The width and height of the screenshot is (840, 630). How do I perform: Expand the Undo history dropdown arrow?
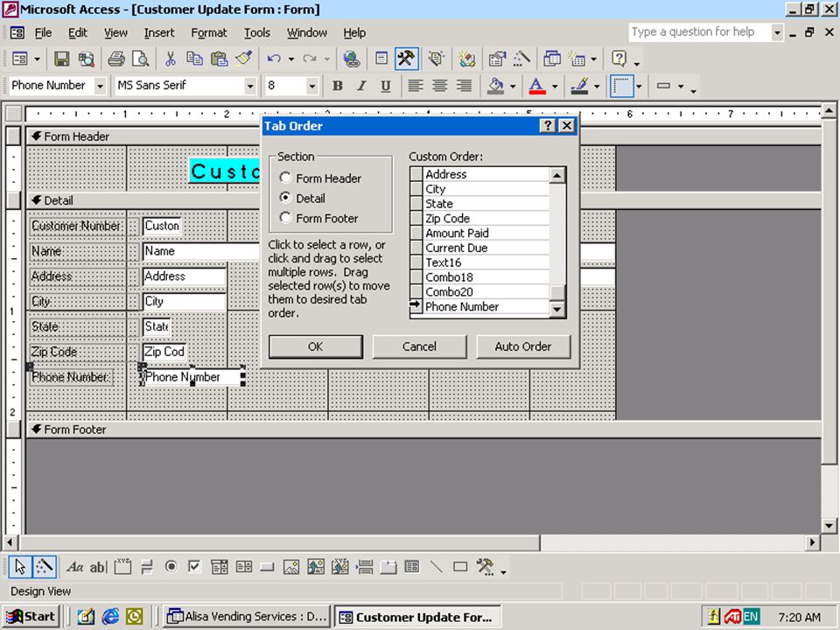[290, 59]
